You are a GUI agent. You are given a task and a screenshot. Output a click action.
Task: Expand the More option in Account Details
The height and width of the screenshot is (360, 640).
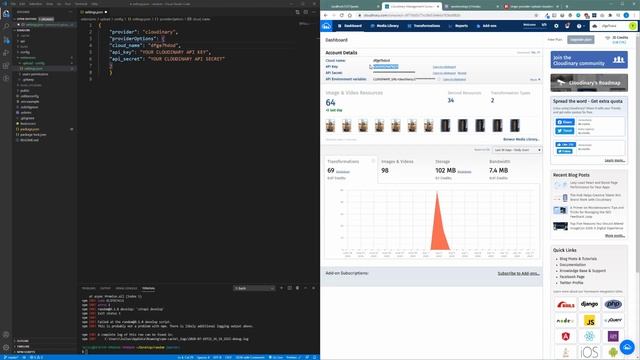[535, 79]
